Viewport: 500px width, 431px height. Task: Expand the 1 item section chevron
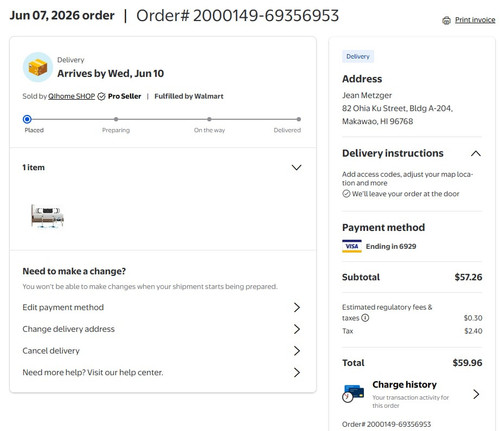coord(296,167)
